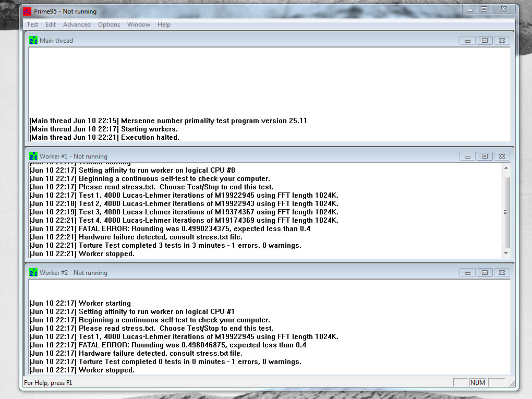Click the Test 3 M19374367 log line
The width and height of the screenshot is (532, 399).
[184, 212]
